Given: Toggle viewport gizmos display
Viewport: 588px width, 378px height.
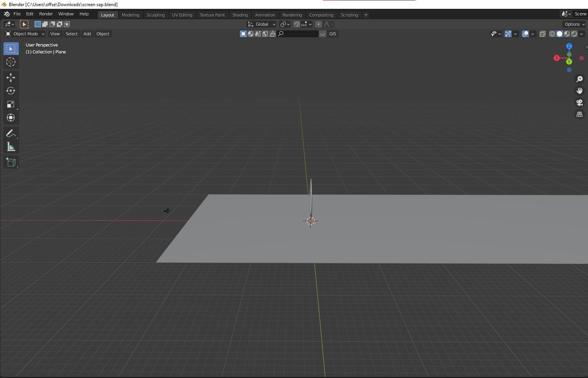Looking at the screenshot, I should pos(508,34).
